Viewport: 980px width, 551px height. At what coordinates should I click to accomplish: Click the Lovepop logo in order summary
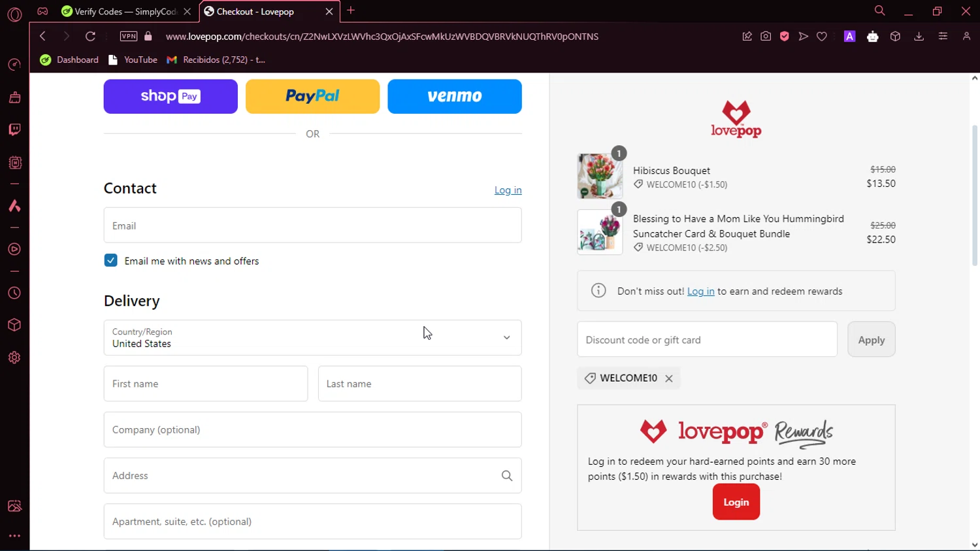pos(736,119)
